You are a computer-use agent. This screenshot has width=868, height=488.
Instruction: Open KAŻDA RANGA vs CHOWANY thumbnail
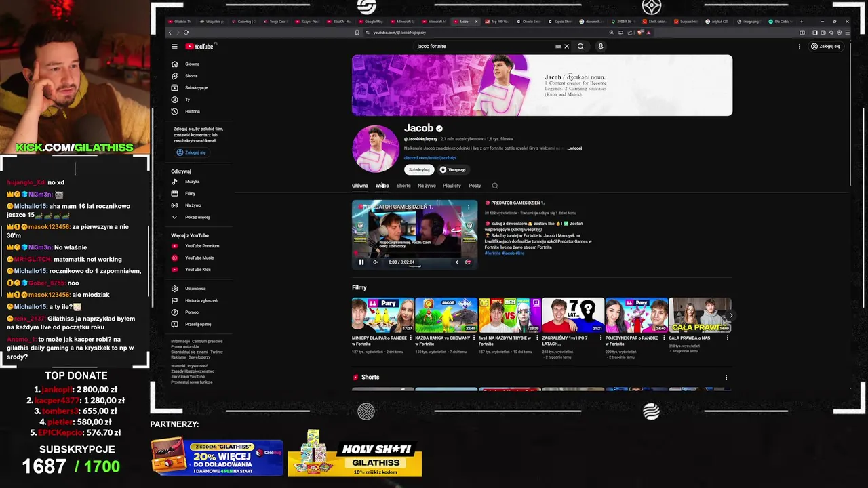(446, 315)
